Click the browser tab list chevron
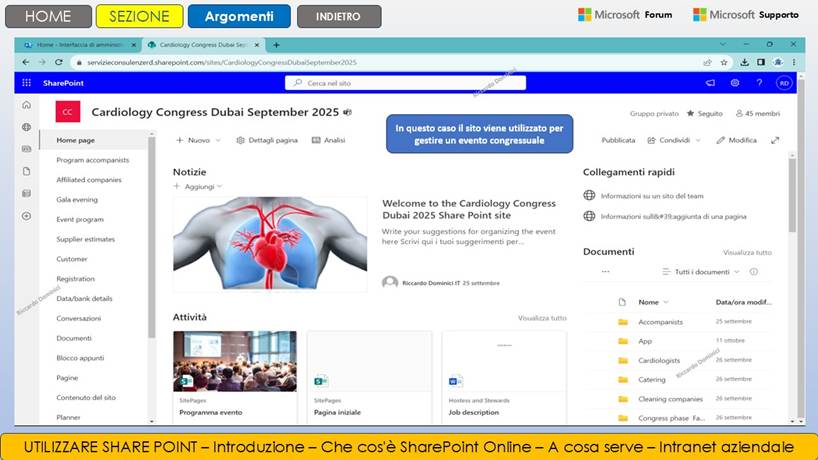This screenshot has height=460, width=818. point(723,44)
